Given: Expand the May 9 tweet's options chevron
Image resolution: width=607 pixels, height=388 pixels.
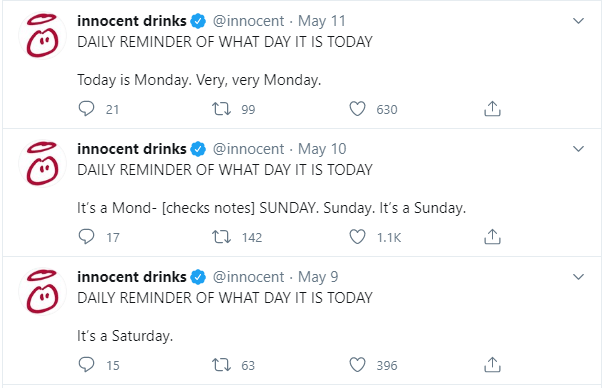Looking at the screenshot, I should [578, 277].
